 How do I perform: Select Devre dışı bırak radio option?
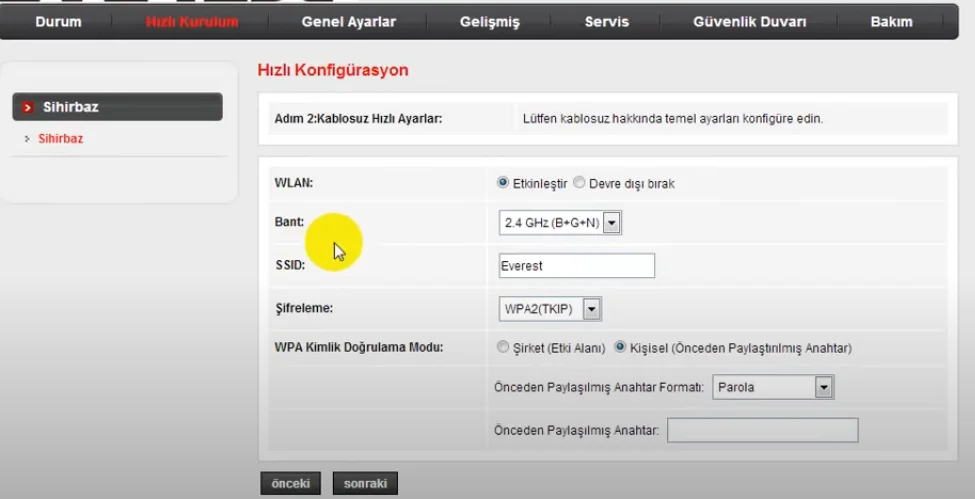[x=579, y=184]
